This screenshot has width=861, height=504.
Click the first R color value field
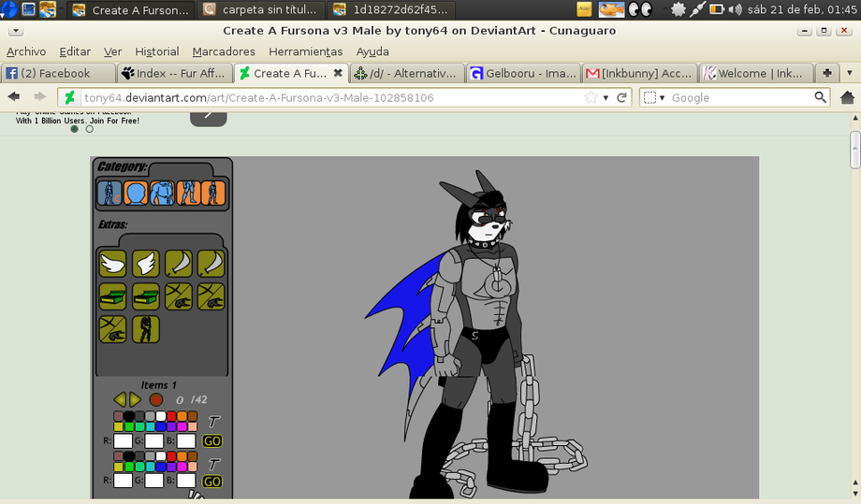coord(124,441)
